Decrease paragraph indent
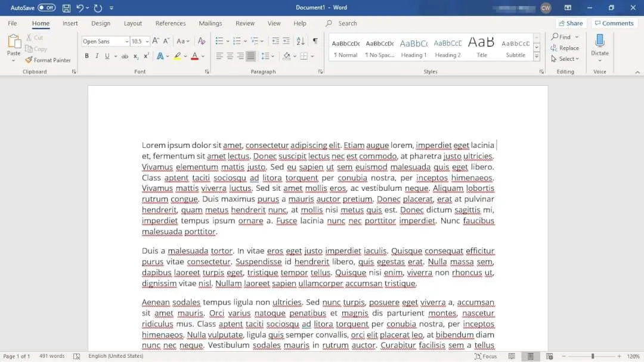This screenshot has height=362, width=644. (x=275, y=41)
